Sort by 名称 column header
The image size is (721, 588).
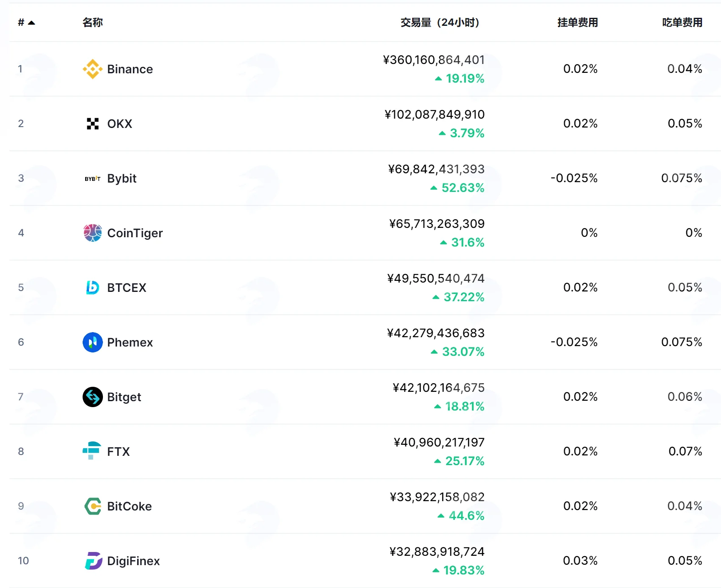(x=93, y=22)
